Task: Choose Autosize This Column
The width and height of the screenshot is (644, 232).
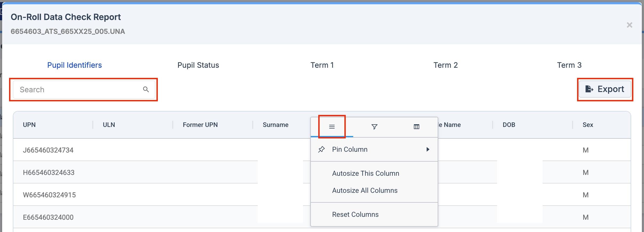Action: pos(365,173)
